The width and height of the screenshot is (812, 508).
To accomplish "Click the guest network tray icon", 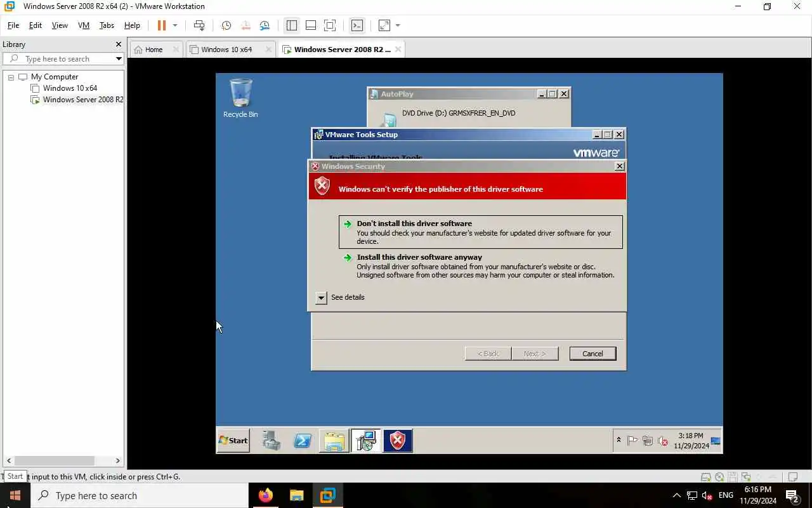I will point(648,441).
